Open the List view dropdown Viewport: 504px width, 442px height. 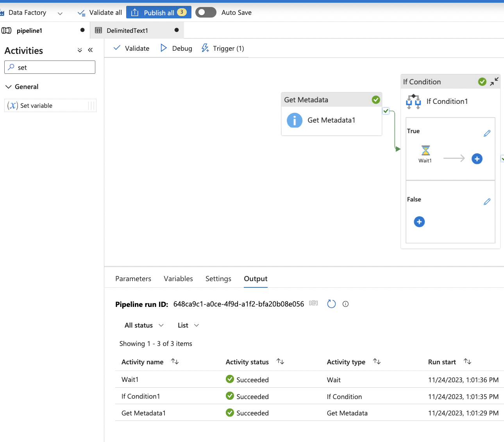(188, 325)
